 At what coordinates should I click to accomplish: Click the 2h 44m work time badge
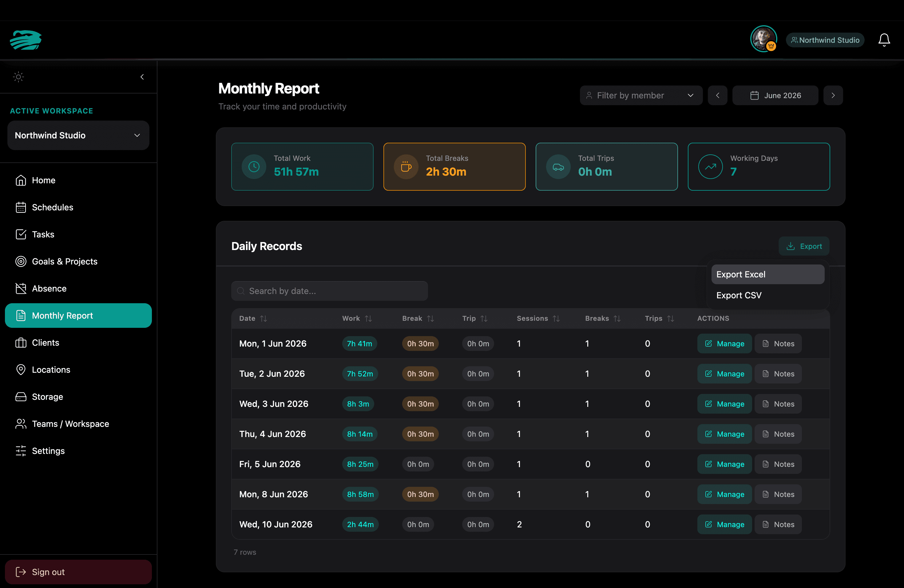point(360,524)
